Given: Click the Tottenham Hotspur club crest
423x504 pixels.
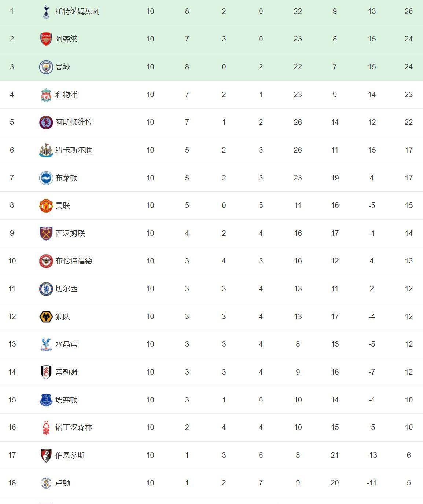Looking at the screenshot, I should point(46,11).
